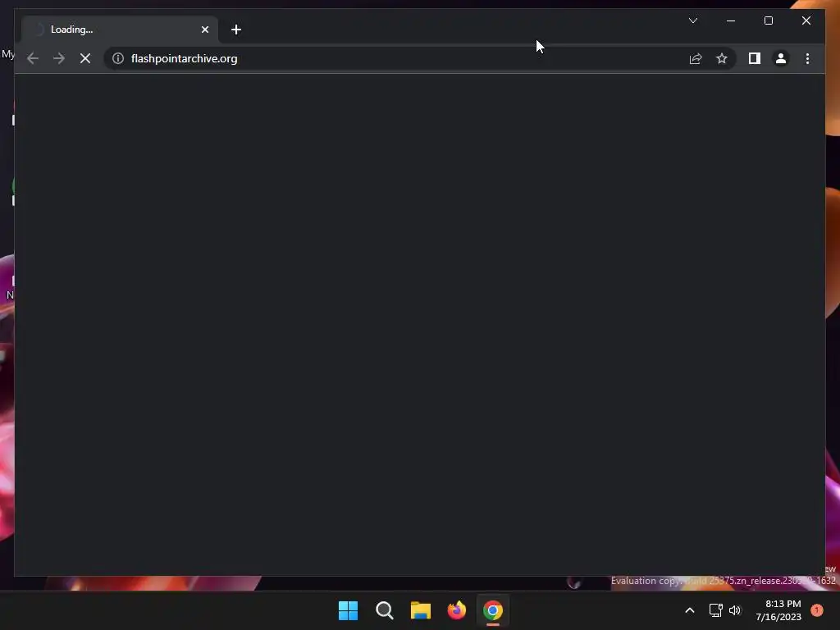
Task: Close the Loading... tab
Action: click(204, 30)
